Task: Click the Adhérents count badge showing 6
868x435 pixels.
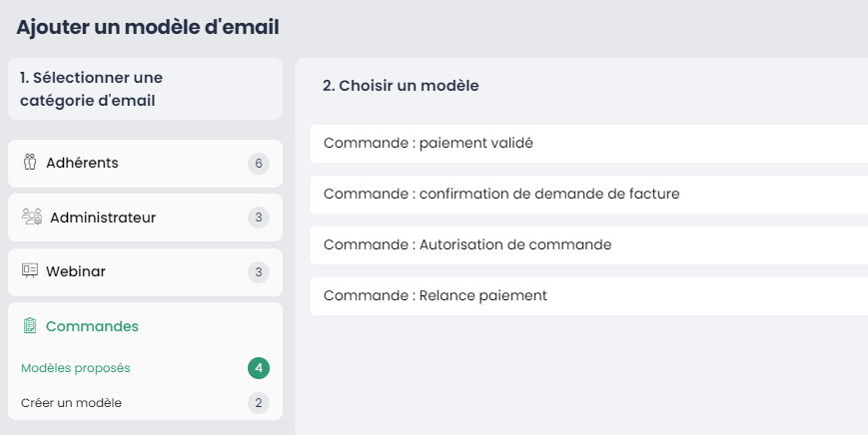Action: coord(259,164)
